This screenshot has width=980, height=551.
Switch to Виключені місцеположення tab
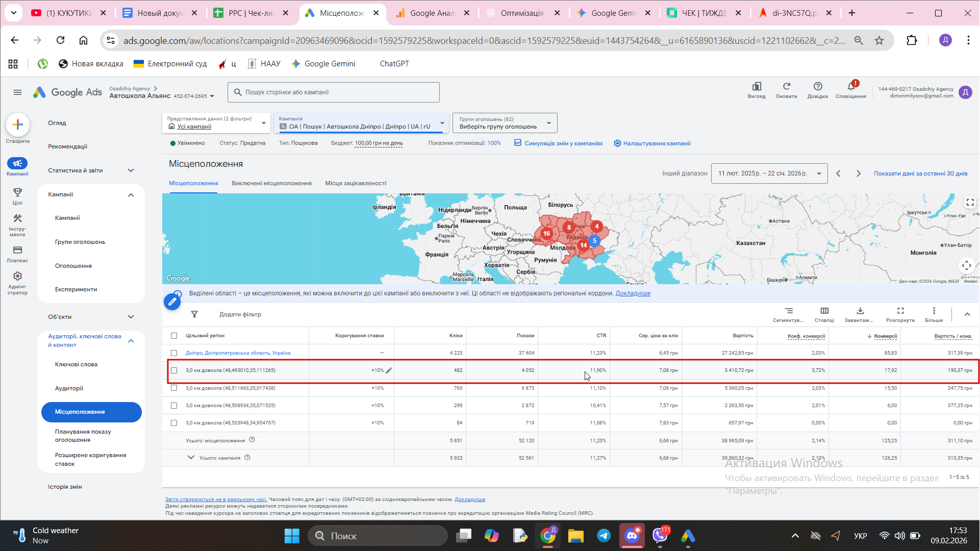pos(271,183)
